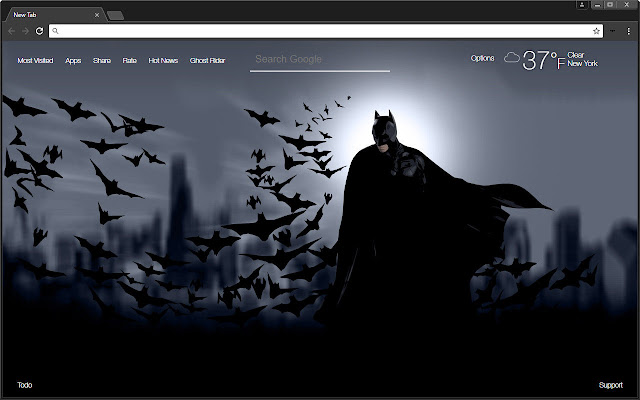Image resolution: width=640 pixels, height=400 pixels.
Task: Click the Rate link
Action: coord(129,60)
